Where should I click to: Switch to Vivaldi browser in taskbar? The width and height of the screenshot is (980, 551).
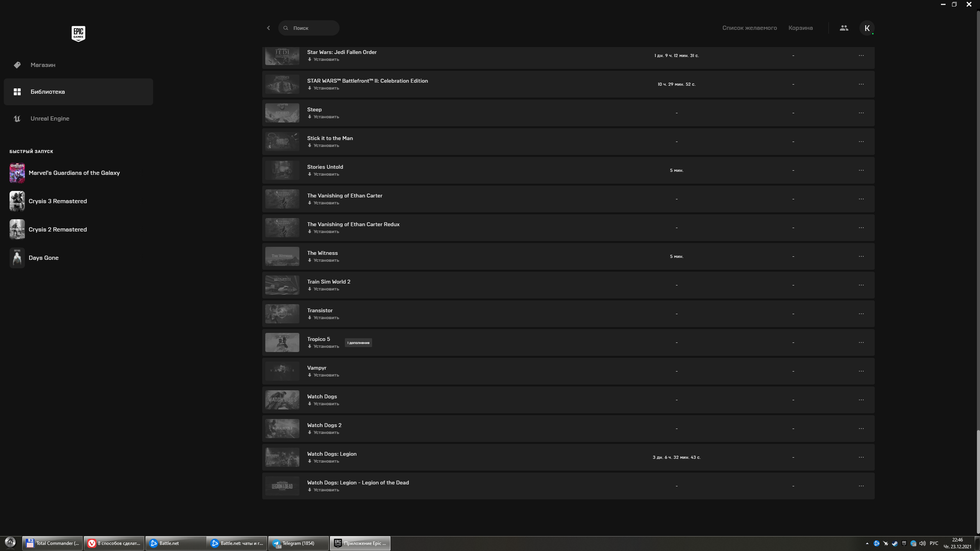[x=114, y=543]
